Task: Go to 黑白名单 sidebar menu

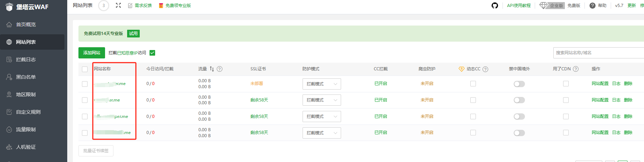Action: pos(26,77)
